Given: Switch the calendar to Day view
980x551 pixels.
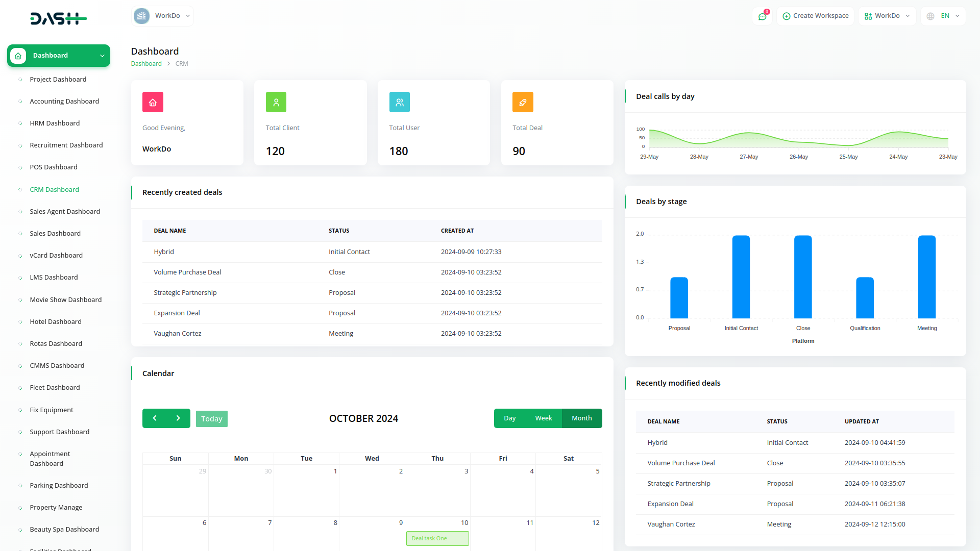Looking at the screenshot, I should pyautogui.click(x=510, y=418).
